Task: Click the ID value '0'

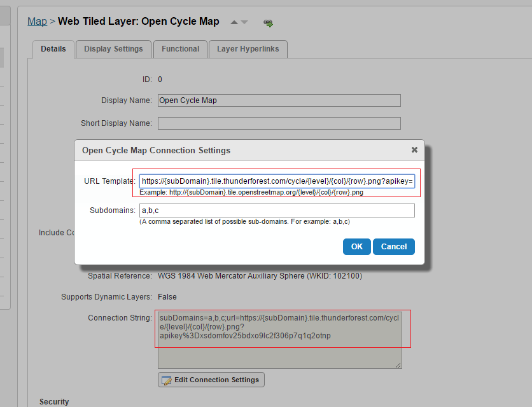Action: coord(160,79)
